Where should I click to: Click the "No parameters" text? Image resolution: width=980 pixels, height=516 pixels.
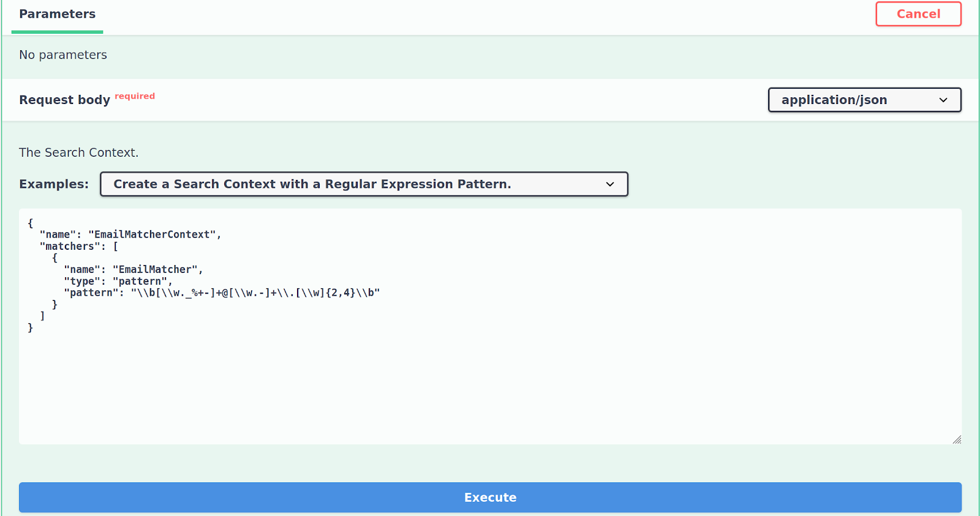pyautogui.click(x=63, y=55)
